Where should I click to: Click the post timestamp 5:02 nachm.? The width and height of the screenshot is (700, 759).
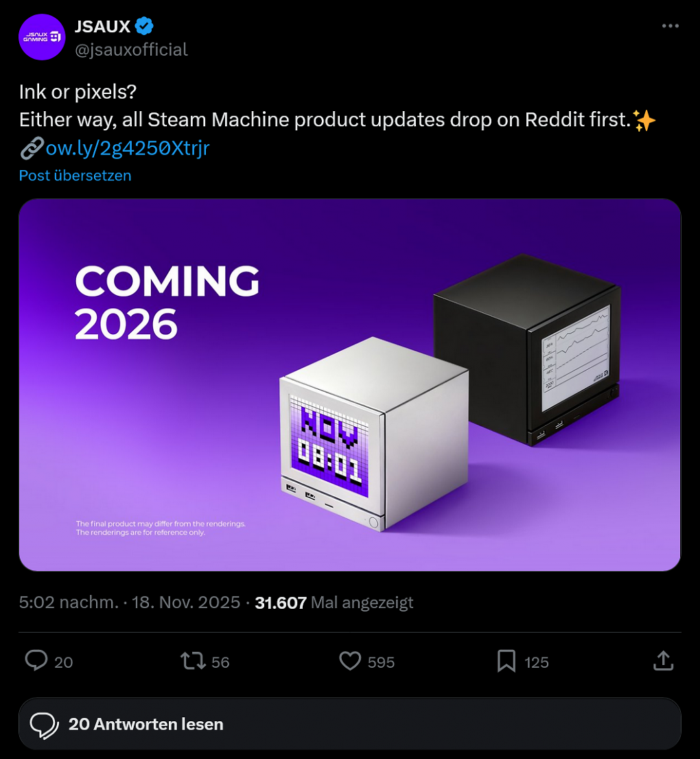point(69,603)
